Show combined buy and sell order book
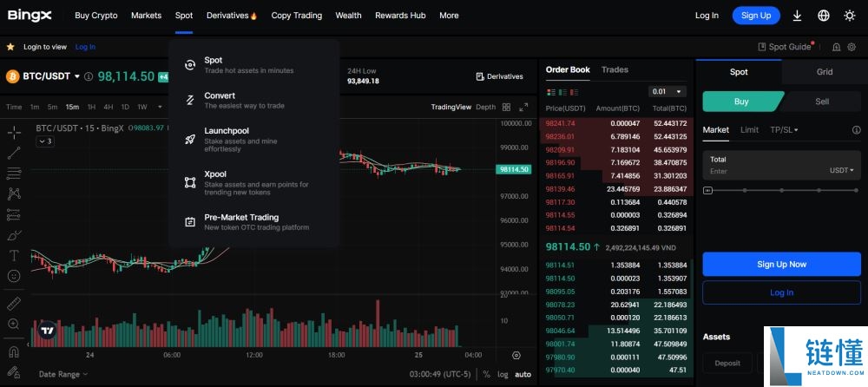The image size is (868, 387). point(551,92)
